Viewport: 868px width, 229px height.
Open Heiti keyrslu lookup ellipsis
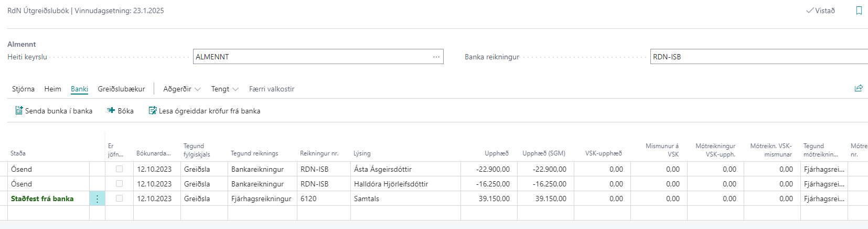coord(436,57)
